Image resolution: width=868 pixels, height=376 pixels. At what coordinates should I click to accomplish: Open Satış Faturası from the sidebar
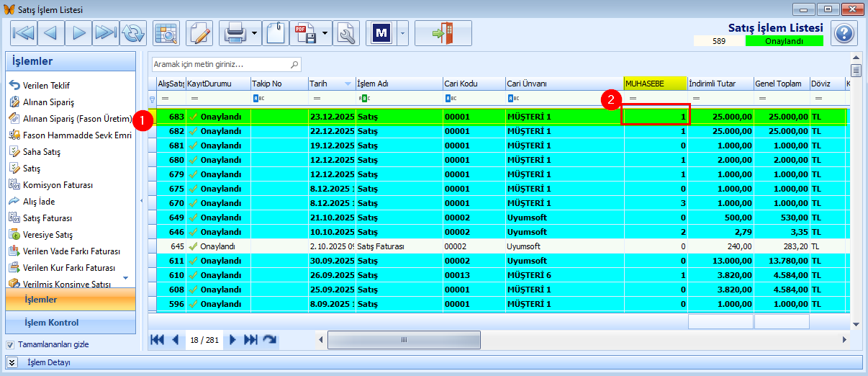coord(47,218)
